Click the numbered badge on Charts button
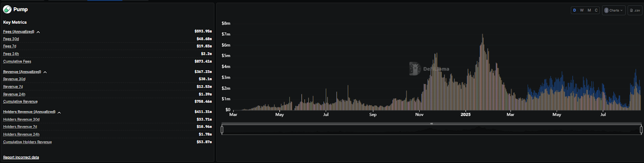The width and height of the screenshot is (644, 163). pos(606,10)
